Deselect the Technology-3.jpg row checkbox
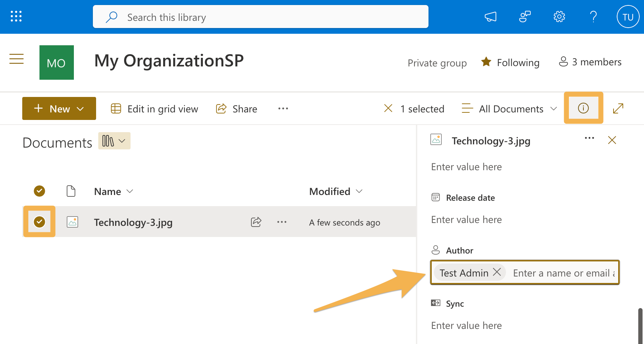Screen dimensions: 644x344 tap(39, 222)
